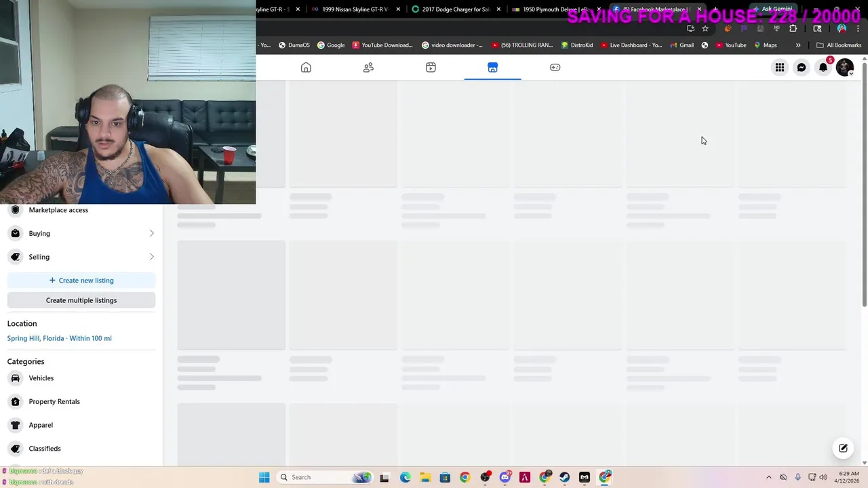The width and height of the screenshot is (868, 488).
Task: Open the Facebook menu grid icon
Action: (x=780, y=67)
